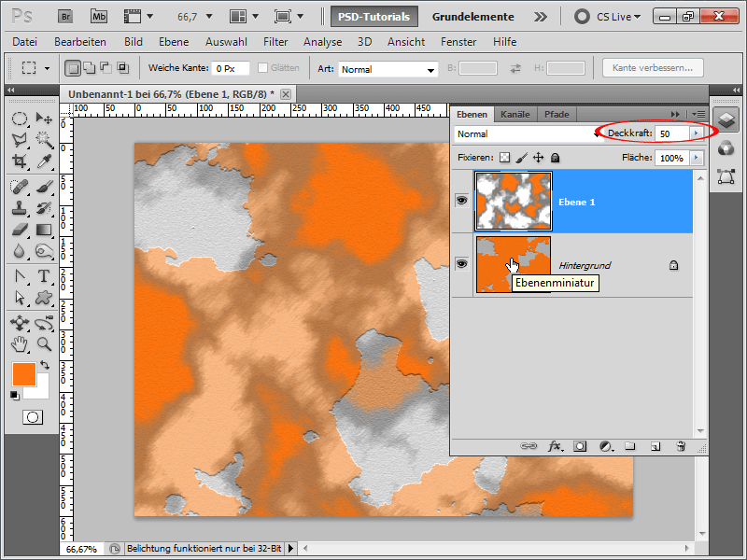Open Mini Bridge with Mb icon
Screen dimensions: 747x560
[x=99, y=17]
